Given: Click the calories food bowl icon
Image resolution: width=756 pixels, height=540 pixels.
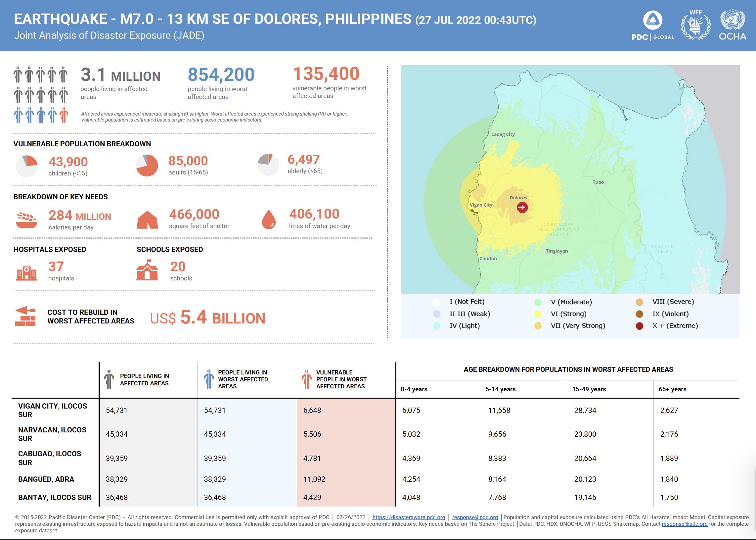Looking at the screenshot, I should pos(26,220).
